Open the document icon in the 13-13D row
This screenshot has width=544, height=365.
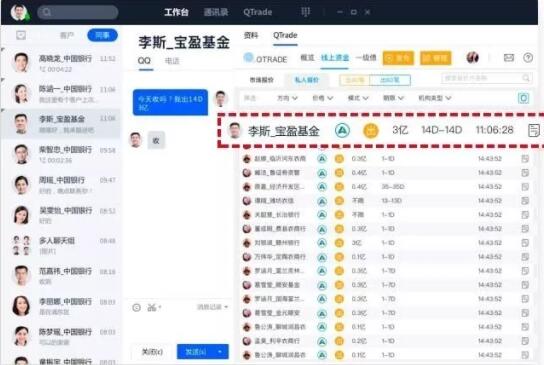[x=525, y=201]
